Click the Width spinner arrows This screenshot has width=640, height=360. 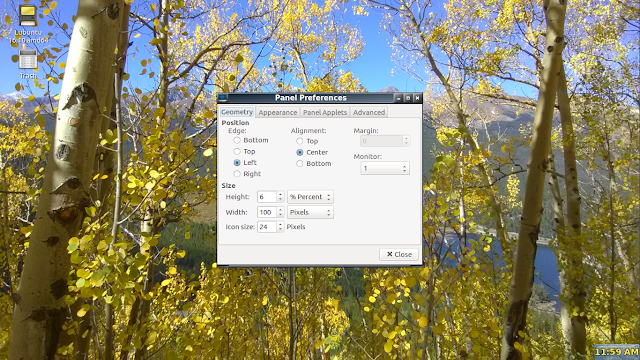280,212
